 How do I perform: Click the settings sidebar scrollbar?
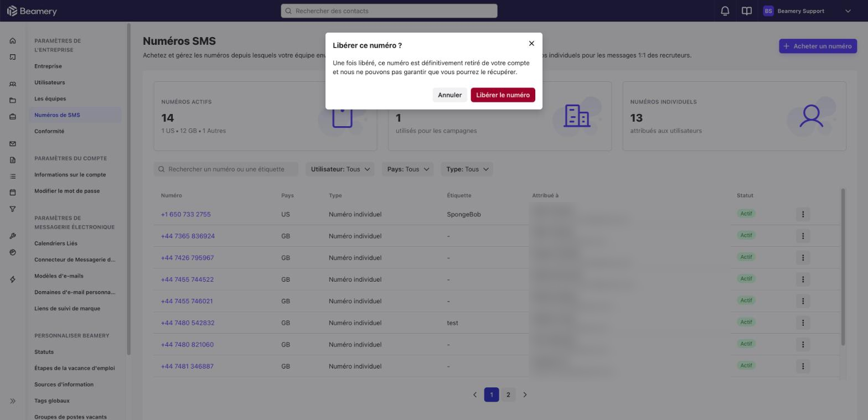point(129,189)
